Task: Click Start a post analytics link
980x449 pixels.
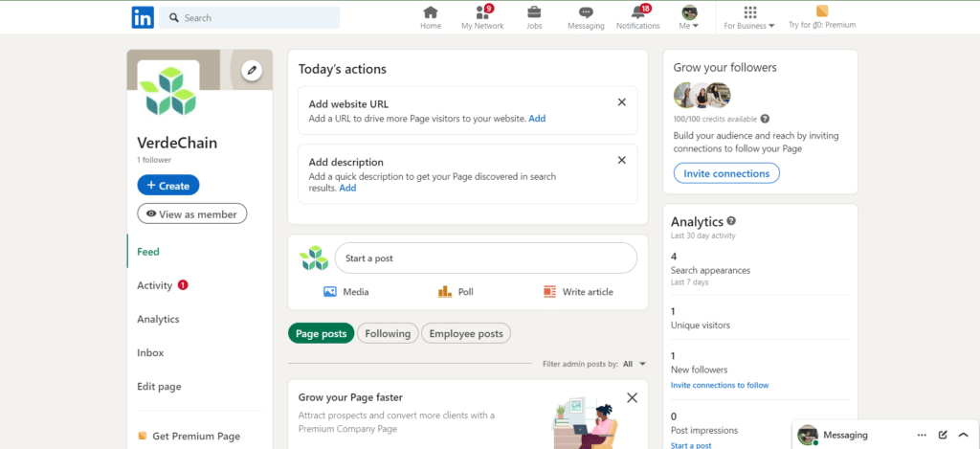Action: (x=691, y=445)
